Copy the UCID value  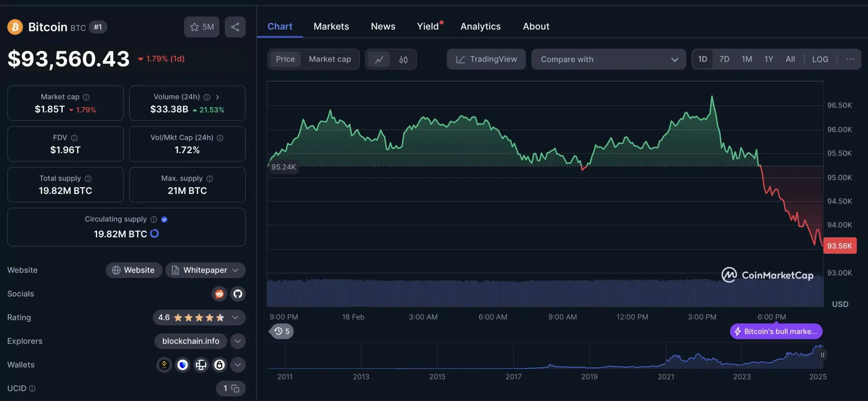[235, 388]
